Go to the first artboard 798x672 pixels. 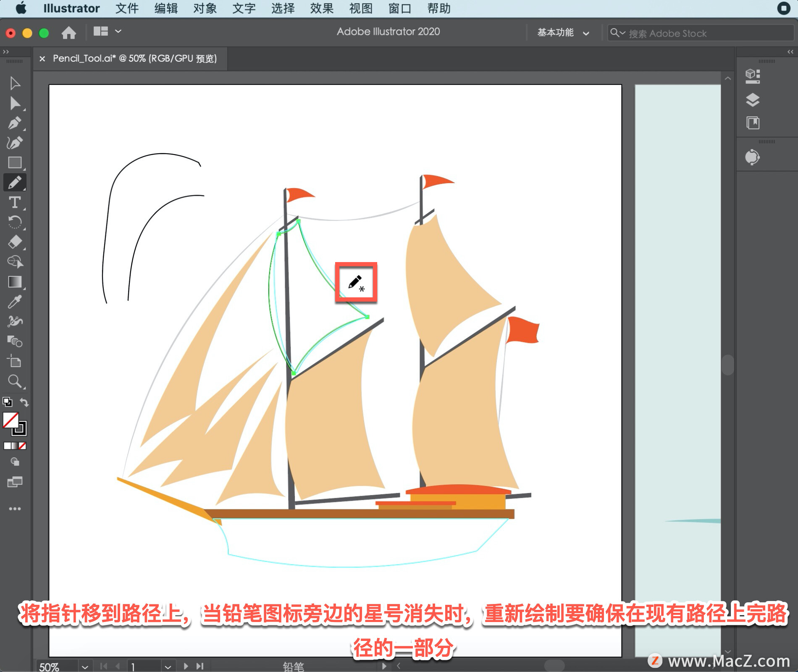point(103,666)
